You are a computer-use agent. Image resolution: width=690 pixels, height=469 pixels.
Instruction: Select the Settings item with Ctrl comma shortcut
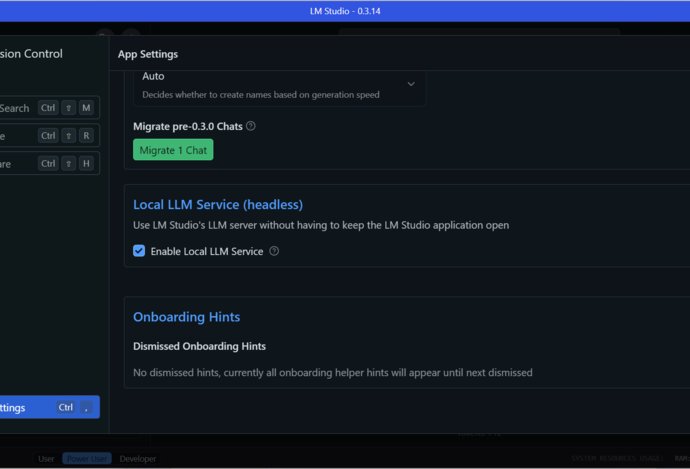coord(49,407)
